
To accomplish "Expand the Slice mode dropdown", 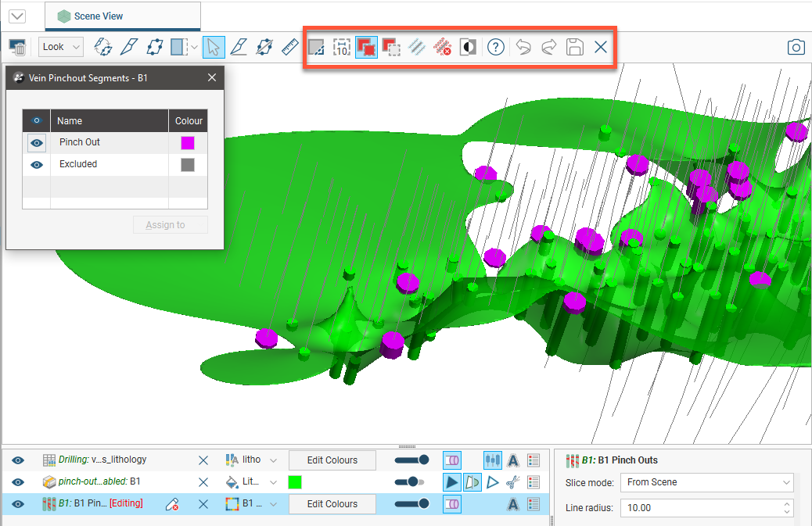I will click(706, 482).
